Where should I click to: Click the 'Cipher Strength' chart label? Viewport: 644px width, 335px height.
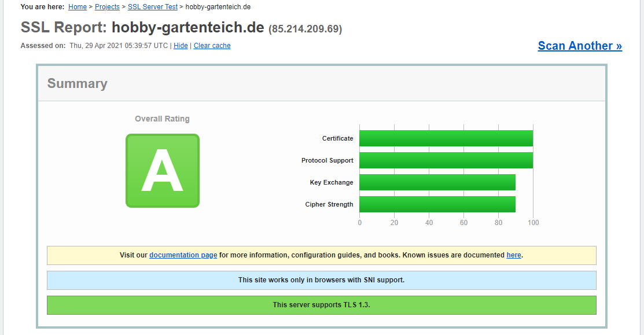(x=329, y=204)
